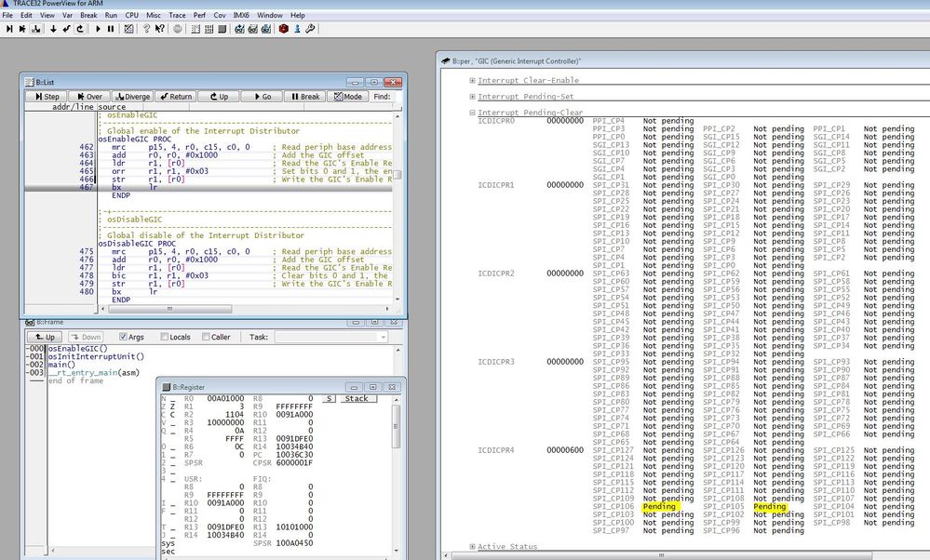Screen dimensions: 930x560
Task: Open the CPU menu
Action: point(131,15)
